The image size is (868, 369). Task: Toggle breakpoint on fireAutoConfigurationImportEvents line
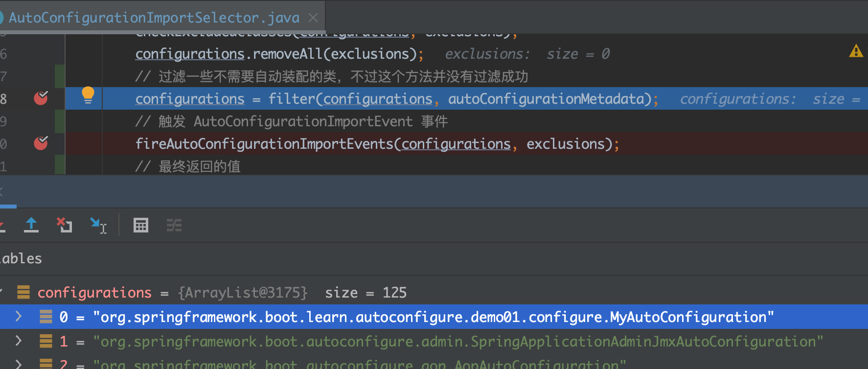click(x=41, y=143)
